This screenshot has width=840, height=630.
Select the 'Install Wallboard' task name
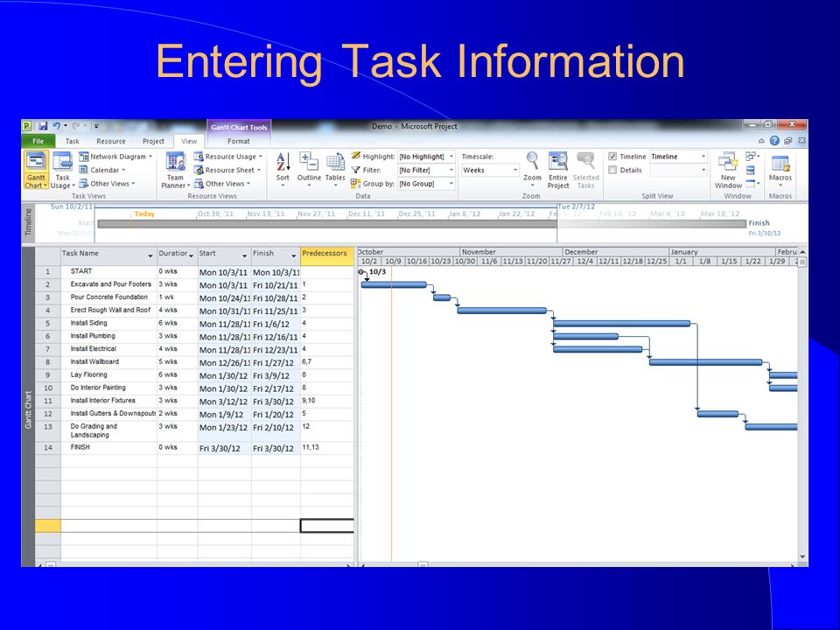[94, 361]
